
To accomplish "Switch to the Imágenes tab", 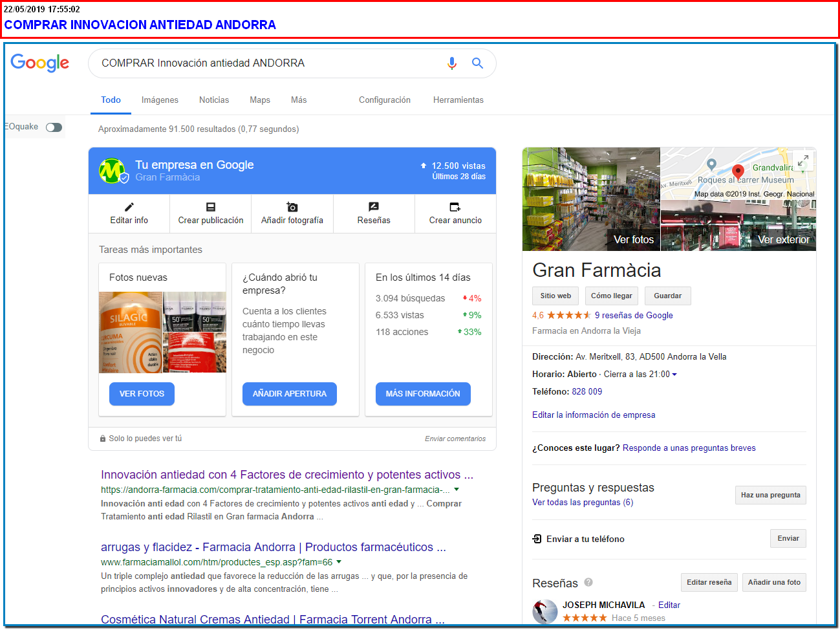I will pos(160,100).
